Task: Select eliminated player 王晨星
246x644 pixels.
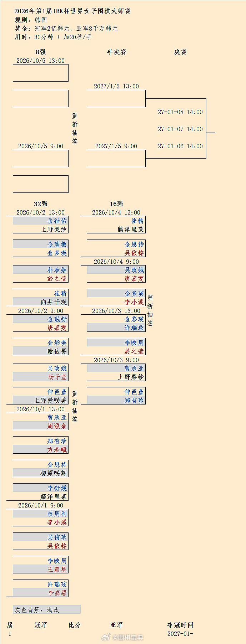Action: click(57, 570)
